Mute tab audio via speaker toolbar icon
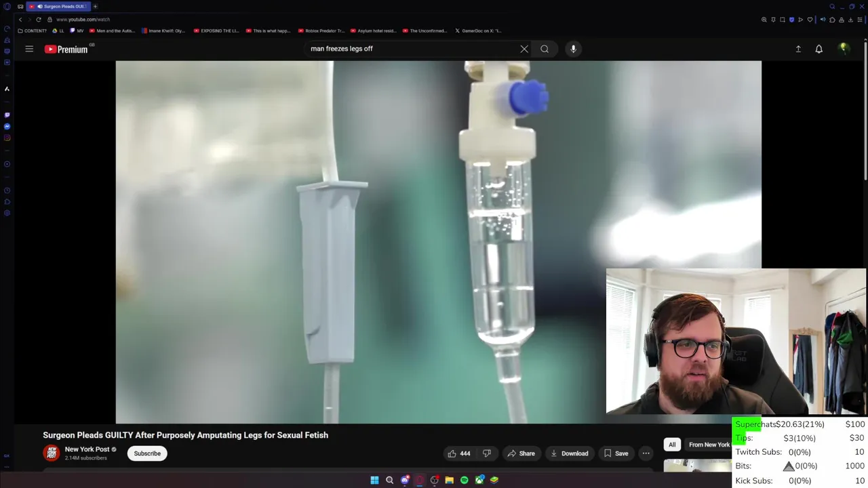 click(823, 20)
